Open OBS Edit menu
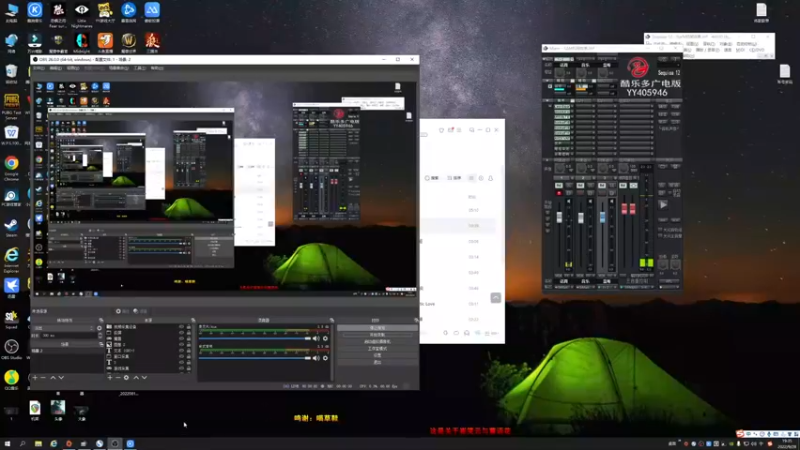This screenshot has width=800, height=450. pos(55,68)
